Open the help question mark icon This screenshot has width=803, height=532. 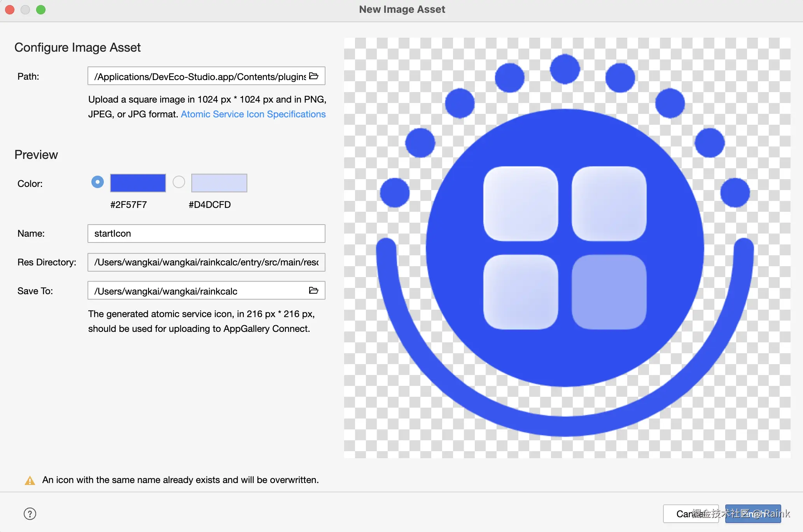[x=30, y=514]
